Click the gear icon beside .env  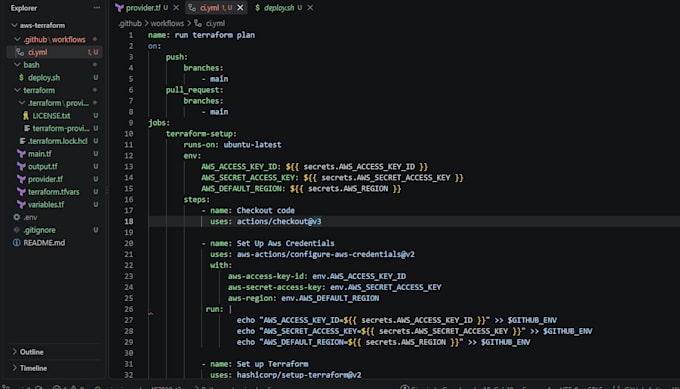tap(16, 217)
